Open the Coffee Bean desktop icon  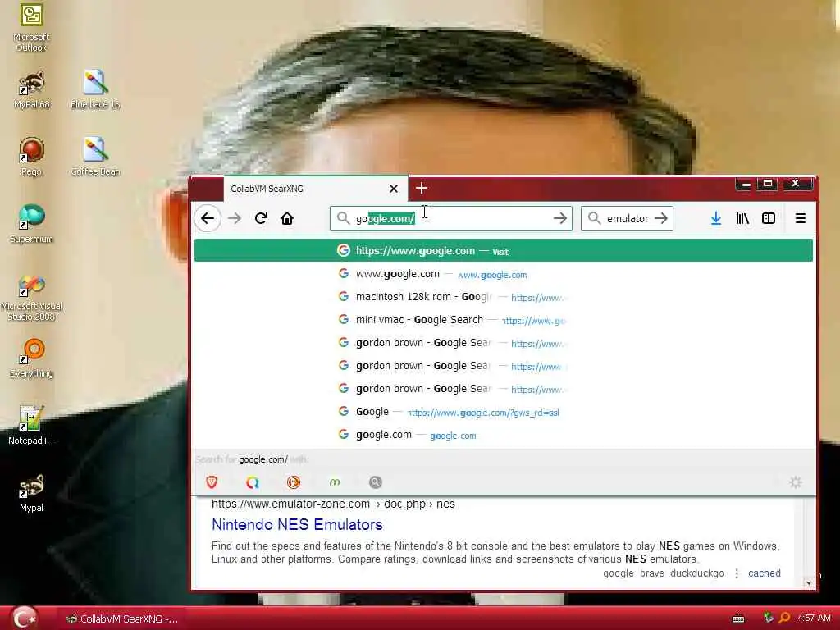pos(95,157)
